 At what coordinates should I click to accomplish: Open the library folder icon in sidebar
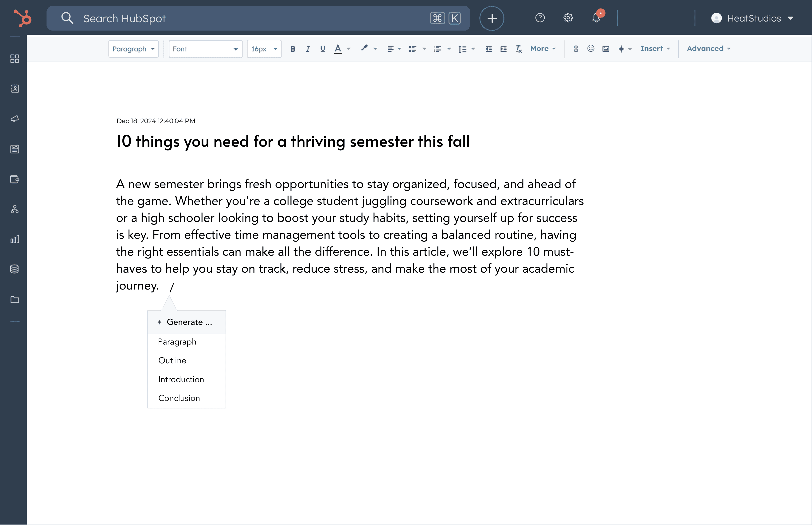tap(15, 300)
